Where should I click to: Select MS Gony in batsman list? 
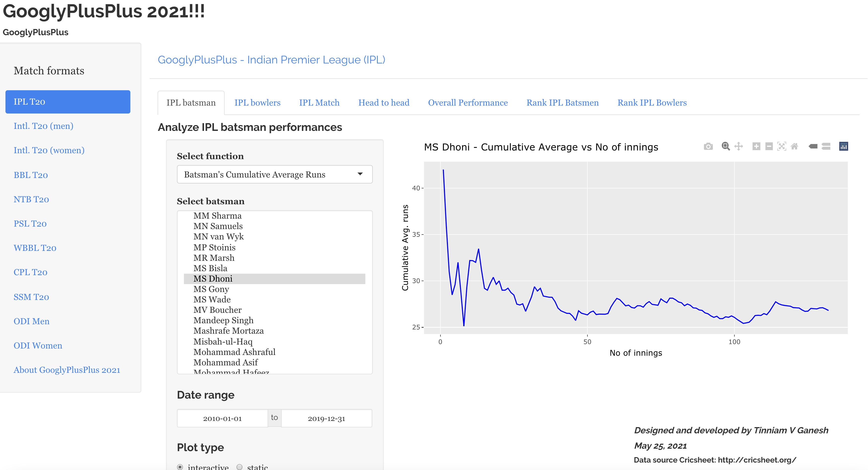pos(211,289)
